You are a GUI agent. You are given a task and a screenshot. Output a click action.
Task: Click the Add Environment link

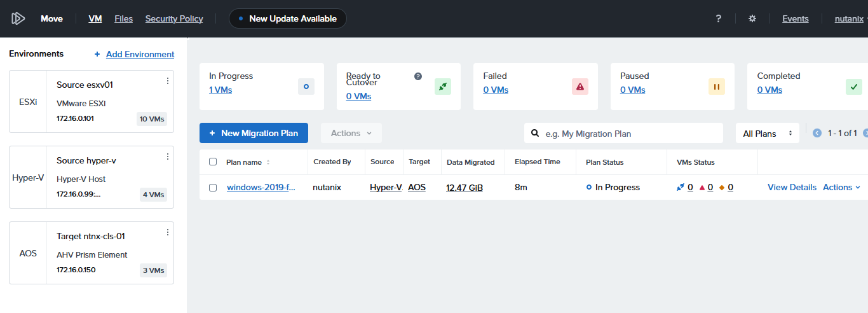140,54
